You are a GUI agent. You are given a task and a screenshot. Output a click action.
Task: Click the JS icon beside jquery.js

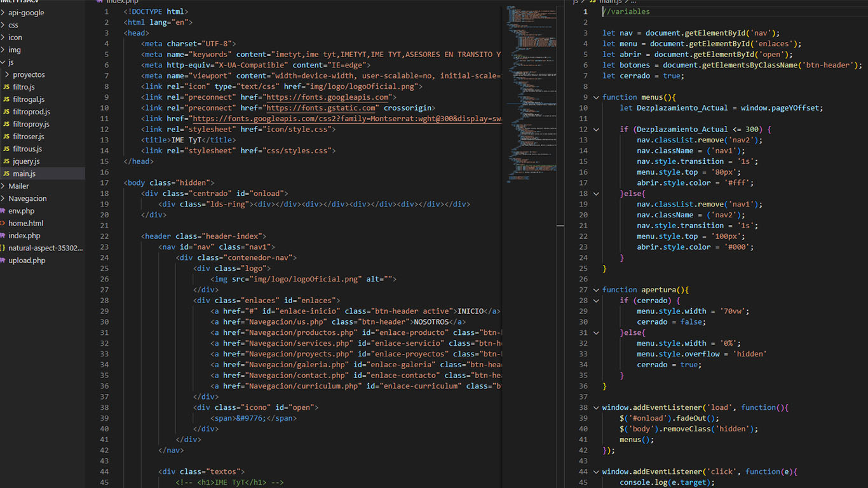point(6,161)
